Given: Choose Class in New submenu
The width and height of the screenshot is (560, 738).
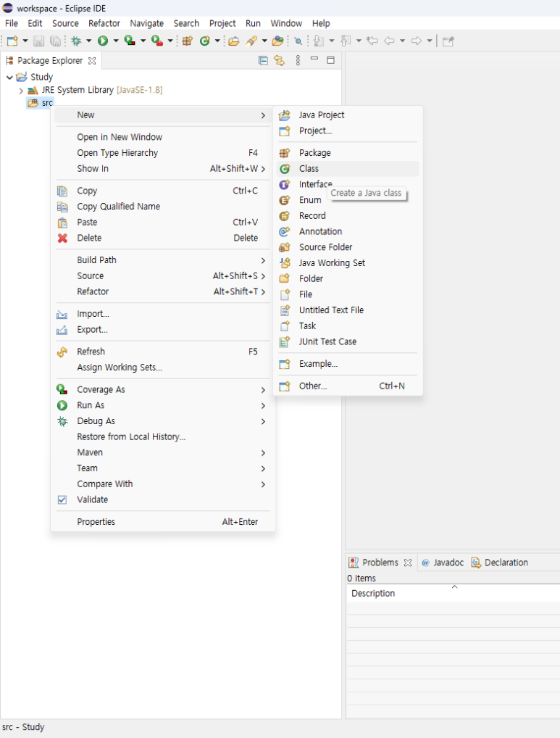Looking at the screenshot, I should tap(348, 168).
